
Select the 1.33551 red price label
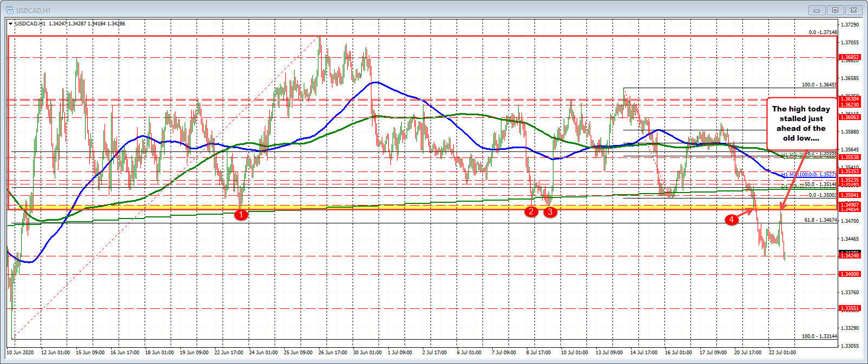pos(850,308)
